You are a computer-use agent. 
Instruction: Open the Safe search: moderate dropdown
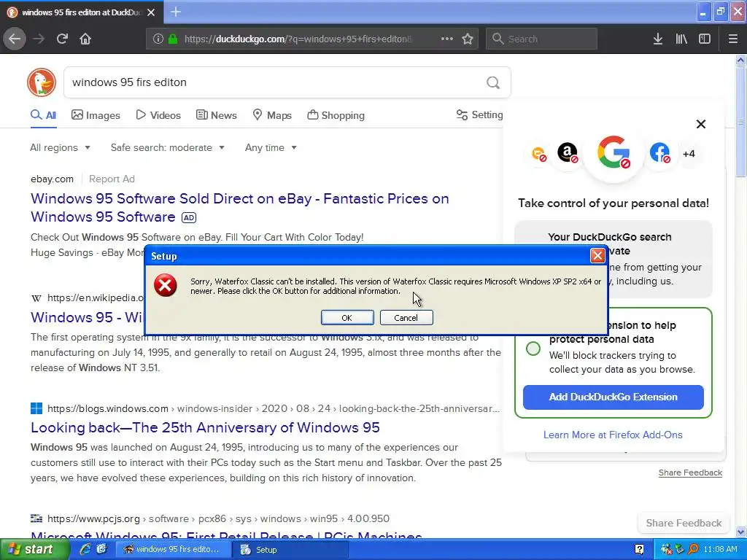(167, 147)
